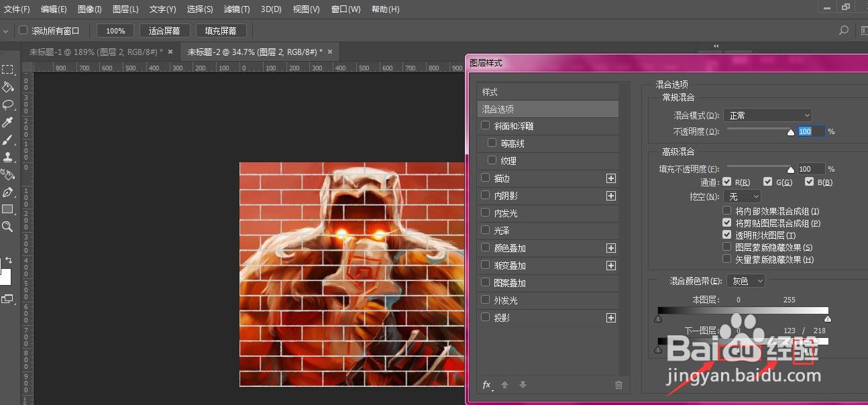Open the 窗口 menu

[345, 9]
